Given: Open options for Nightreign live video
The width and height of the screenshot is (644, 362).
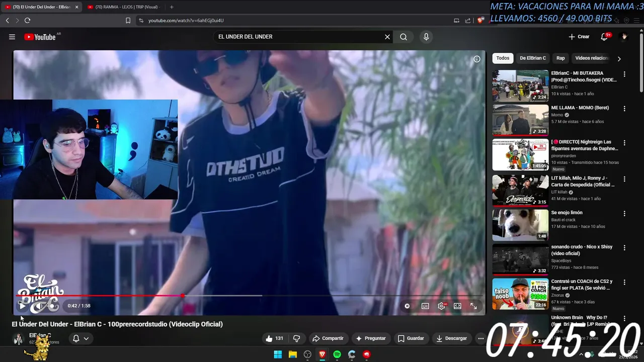Looking at the screenshot, I should [624, 143].
